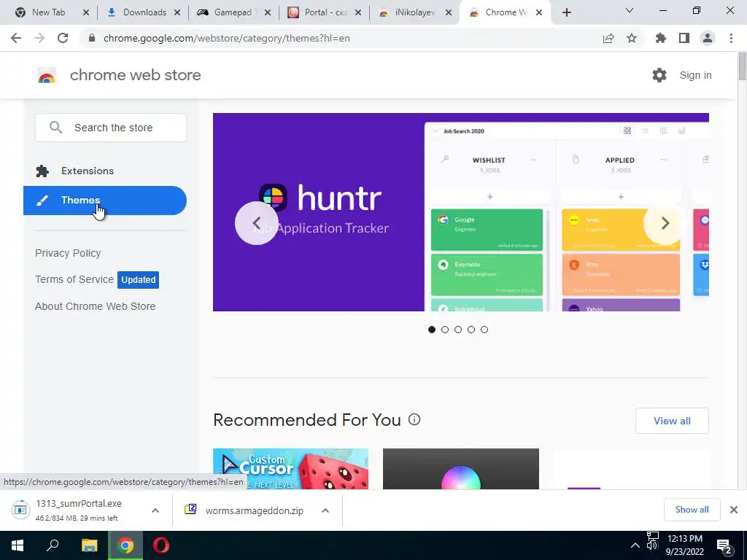Click the share page icon in address bar
This screenshot has height=560, width=747.
pos(608,39)
